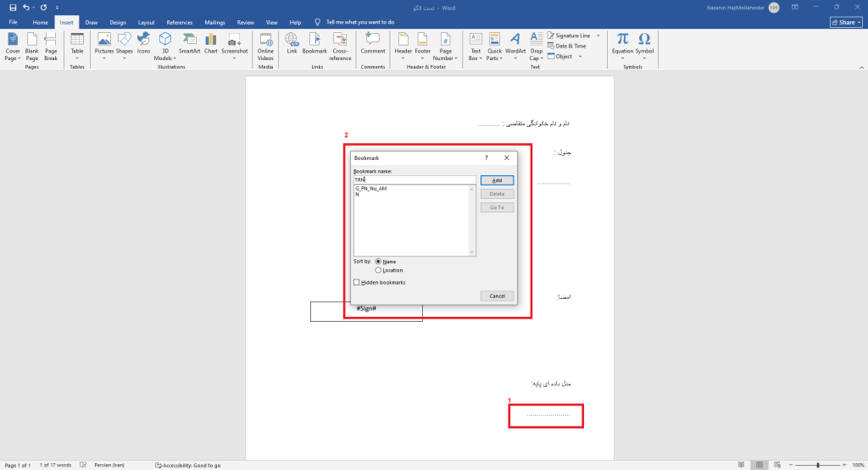Switch to the Design tab
The height and width of the screenshot is (470, 868).
(117, 22)
